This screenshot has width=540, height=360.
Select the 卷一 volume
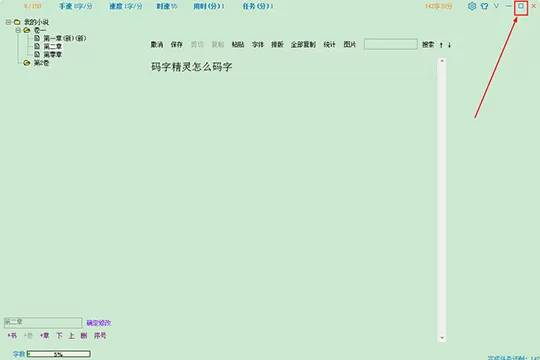40,30
